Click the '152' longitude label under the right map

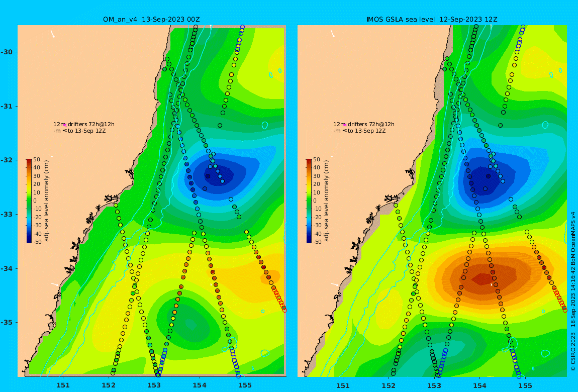[x=389, y=385]
